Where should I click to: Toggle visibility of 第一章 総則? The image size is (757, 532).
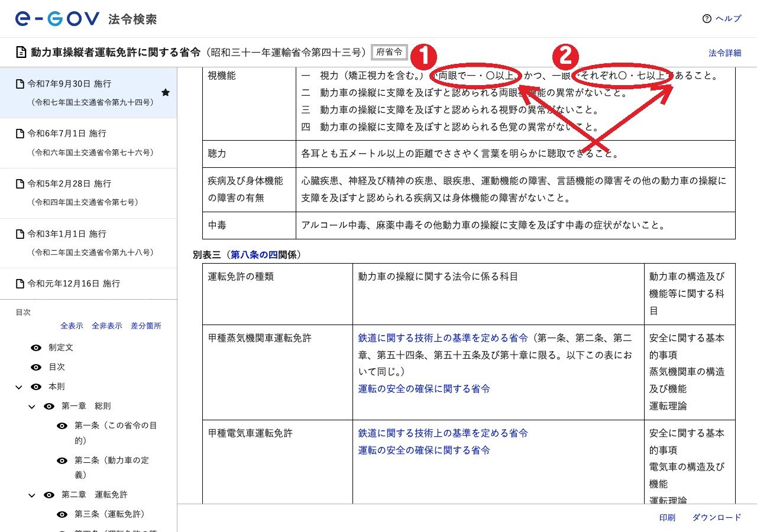[49, 406]
